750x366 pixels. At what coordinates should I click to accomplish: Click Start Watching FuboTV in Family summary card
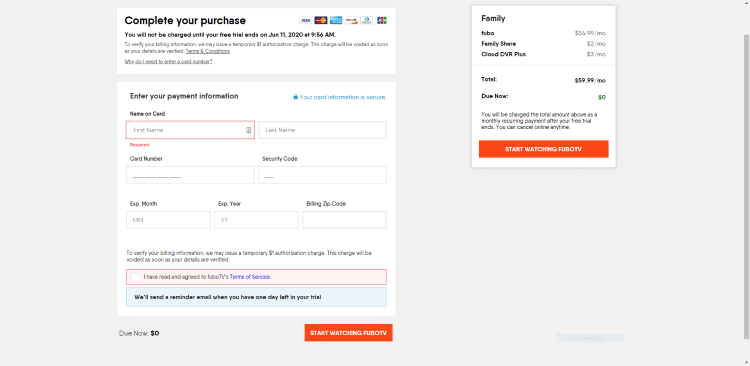[x=543, y=149]
